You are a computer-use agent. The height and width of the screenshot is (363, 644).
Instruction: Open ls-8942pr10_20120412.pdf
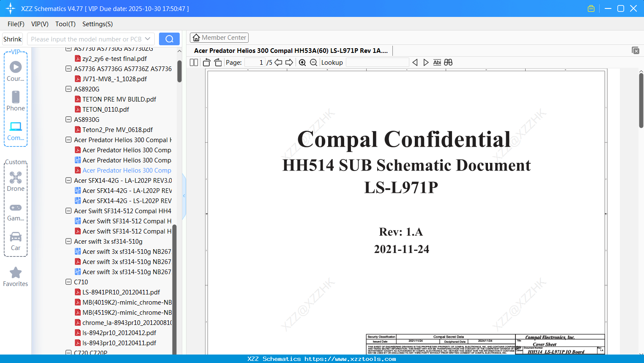[119, 333]
